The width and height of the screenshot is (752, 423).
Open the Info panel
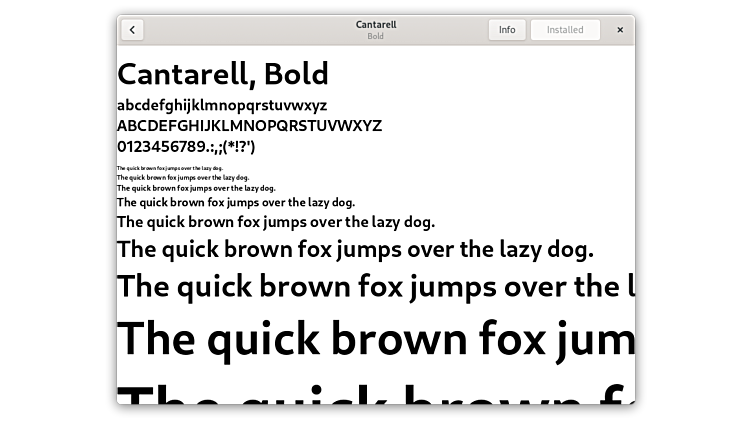pos(507,30)
